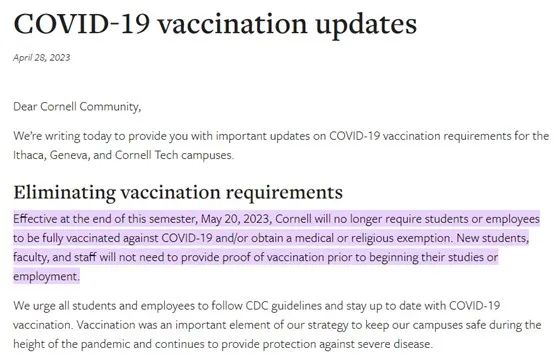Click 'Vaccination was an important element' sentence

pyautogui.click(x=174, y=325)
